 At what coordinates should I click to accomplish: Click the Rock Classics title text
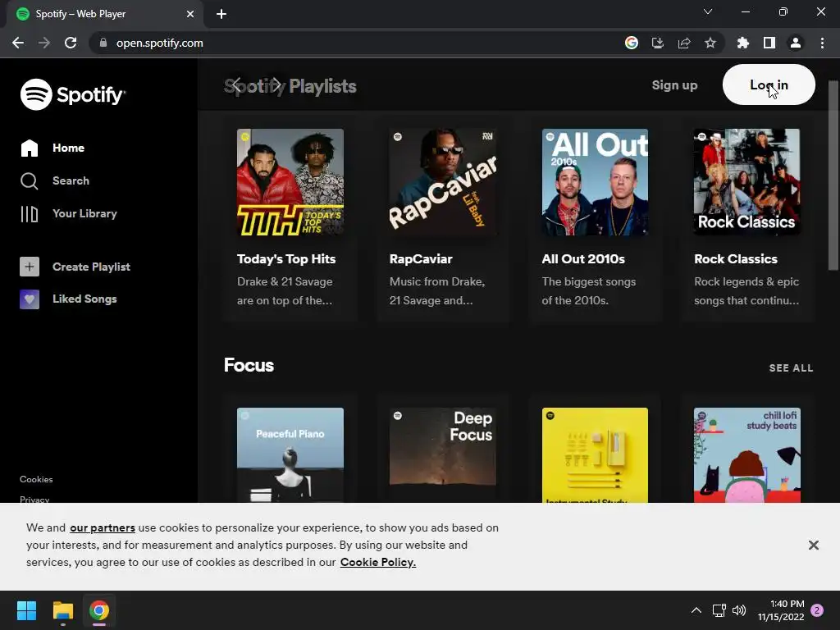(x=736, y=258)
